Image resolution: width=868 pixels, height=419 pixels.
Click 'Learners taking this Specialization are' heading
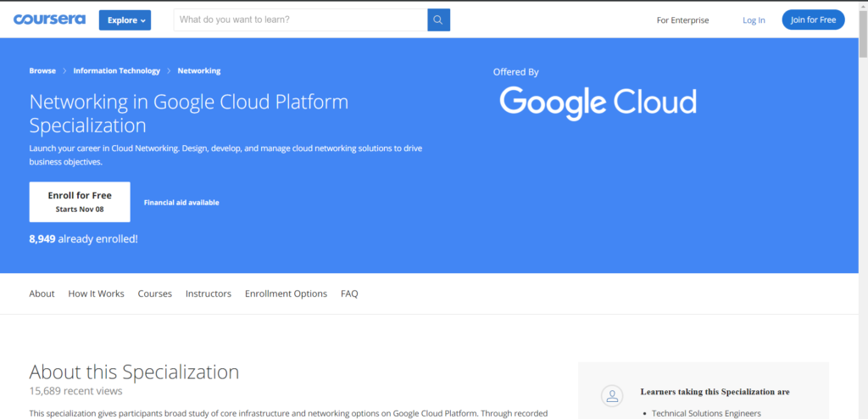715,392
